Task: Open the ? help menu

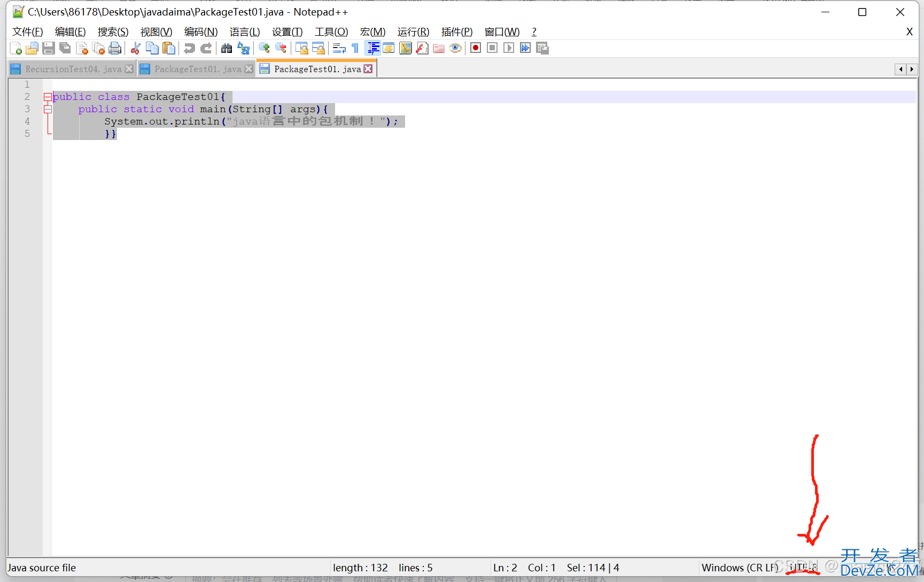Action: click(x=534, y=32)
